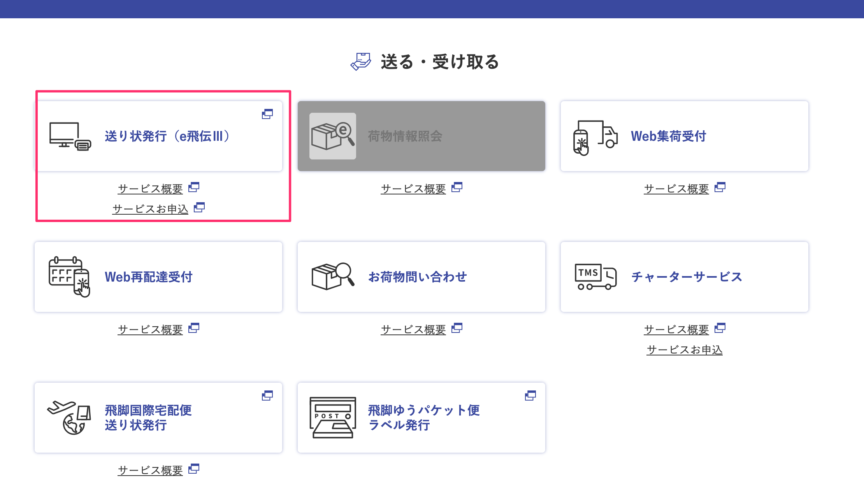The height and width of the screenshot is (504, 864).
Task: Click the airplane and globe icon
Action: (70, 418)
